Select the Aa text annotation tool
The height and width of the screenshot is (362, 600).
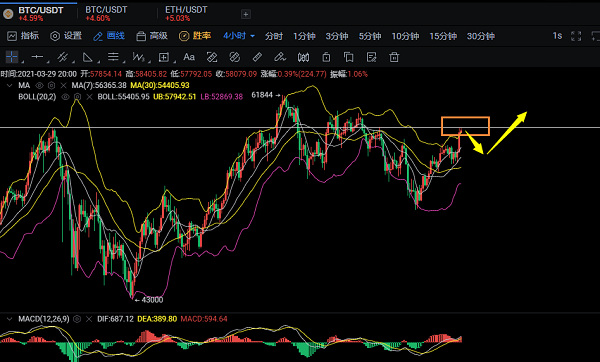click(189, 57)
